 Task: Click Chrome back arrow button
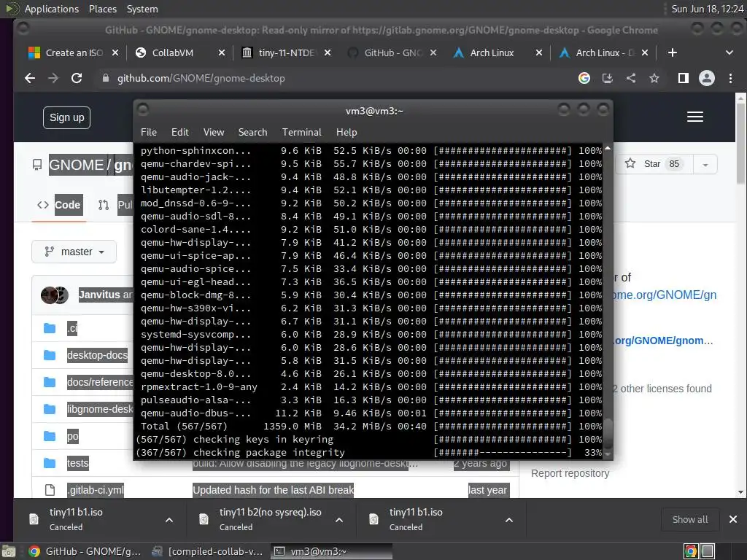click(30, 78)
